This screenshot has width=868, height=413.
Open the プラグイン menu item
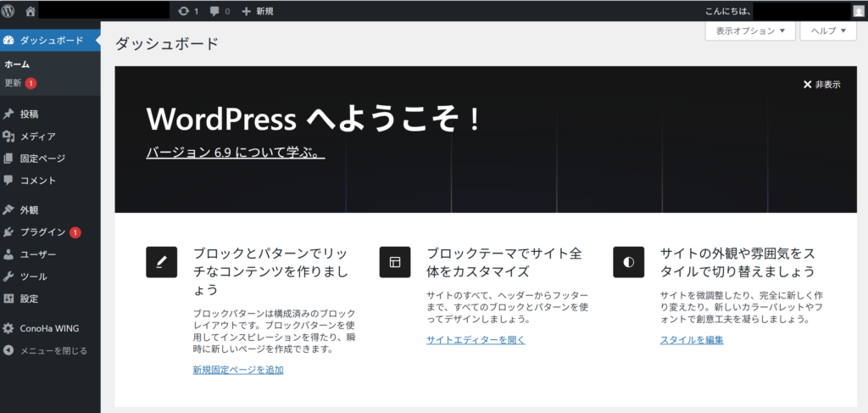[x=42, y=232]
